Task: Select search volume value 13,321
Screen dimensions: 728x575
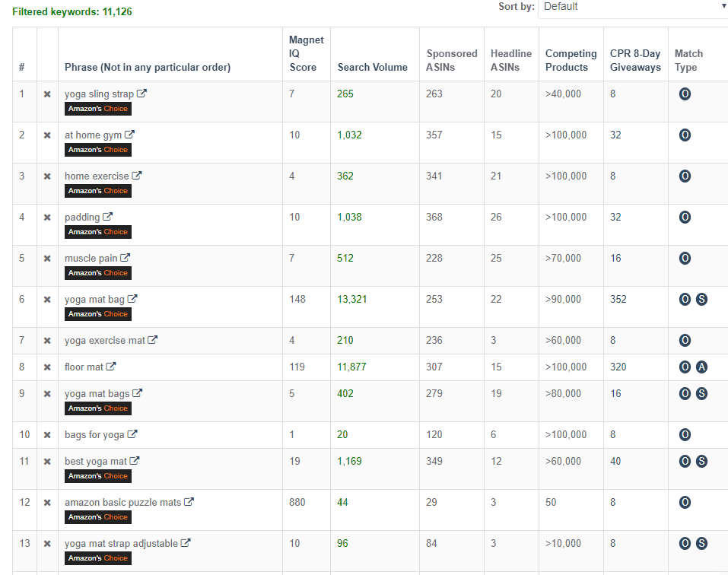Action: point(351,300)
